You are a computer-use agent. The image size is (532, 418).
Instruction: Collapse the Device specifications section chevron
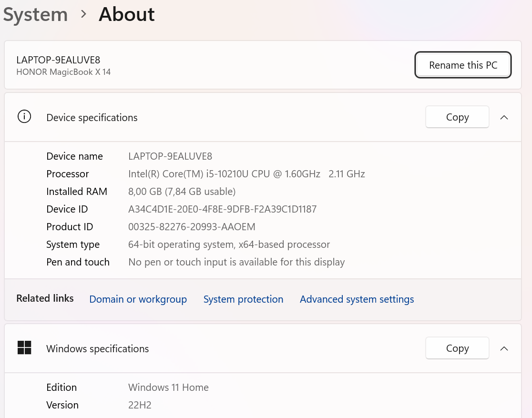point(504,117)
